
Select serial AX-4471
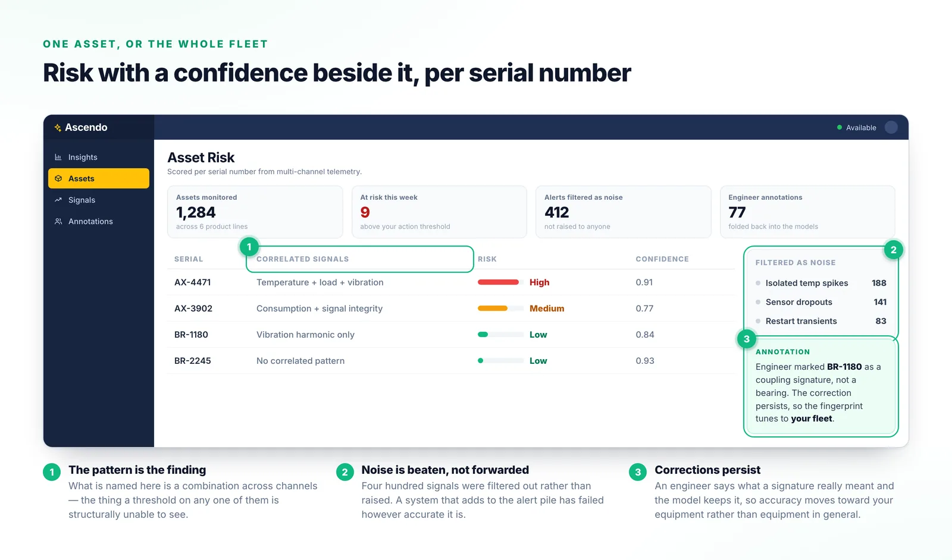[x=193, y=282]
